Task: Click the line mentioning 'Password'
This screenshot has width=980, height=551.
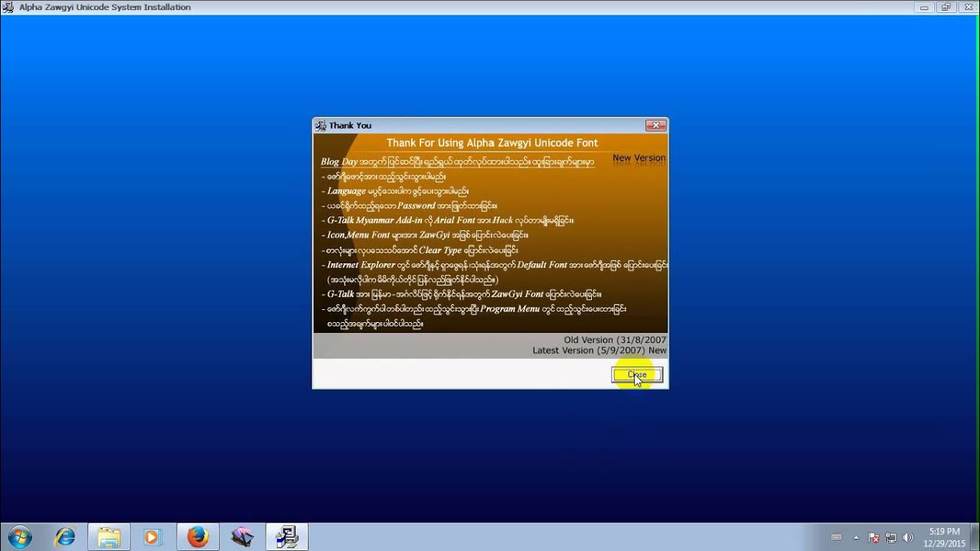Action: [409, 206]
